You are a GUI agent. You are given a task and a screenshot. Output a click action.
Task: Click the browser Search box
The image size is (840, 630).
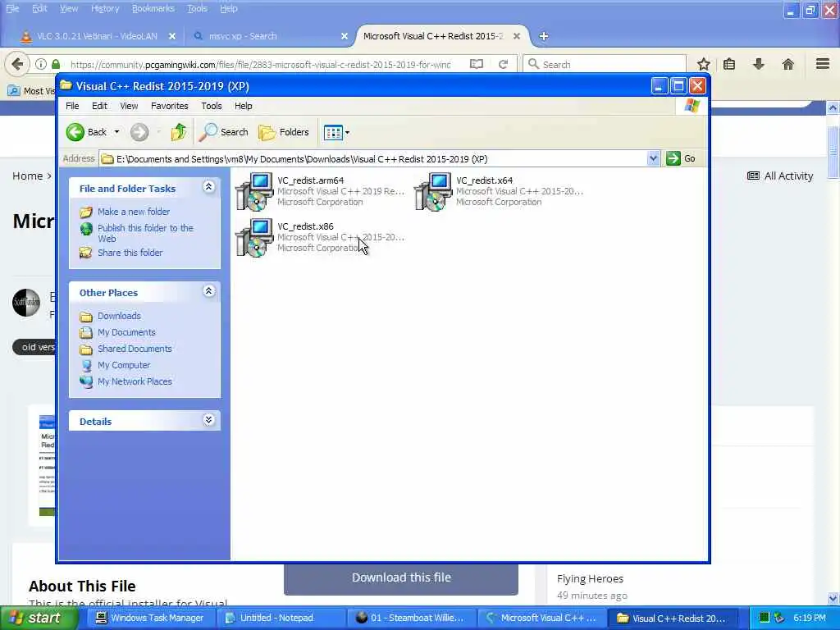tap(605, 64)
